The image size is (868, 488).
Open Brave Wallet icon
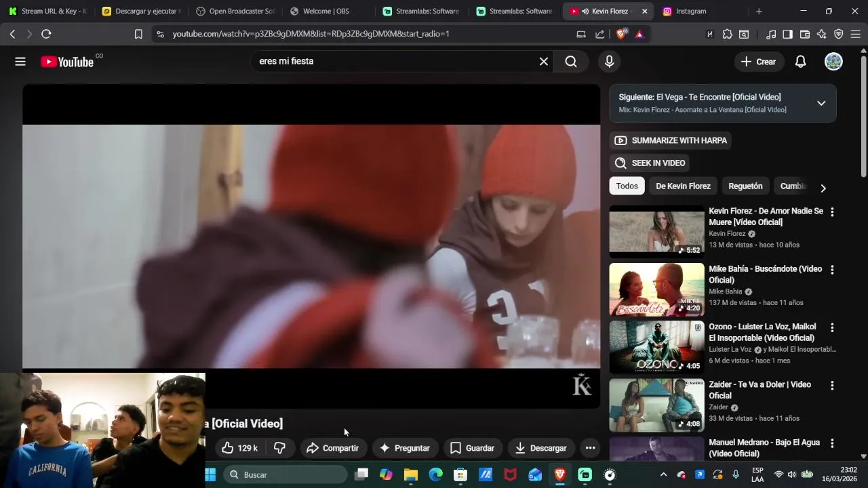pyautogui.click(x=805, y=34)
